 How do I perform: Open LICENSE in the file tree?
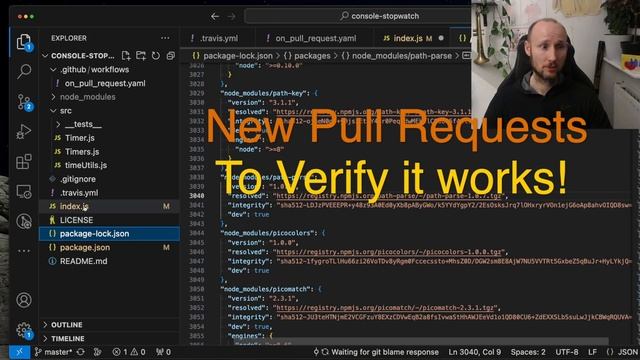click(76, 220)
